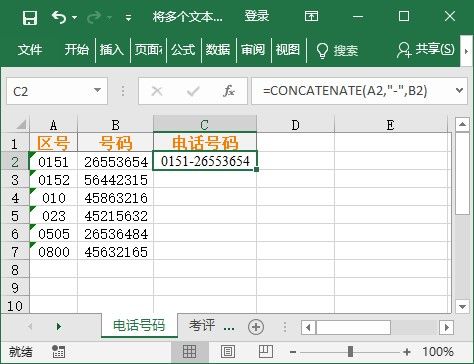Click vertical scrollbar down arrow

(462, 306)
